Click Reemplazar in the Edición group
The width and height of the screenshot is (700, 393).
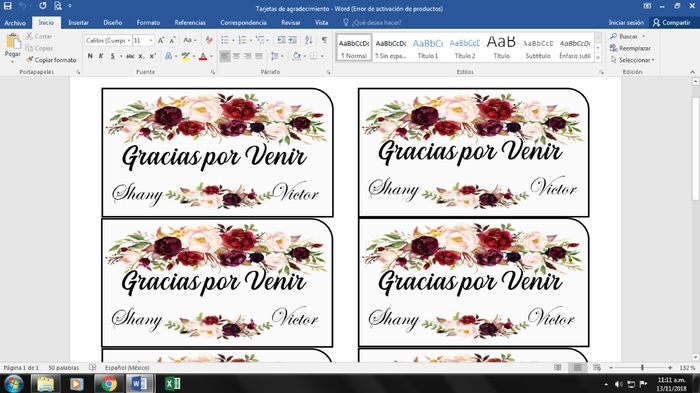630,48
